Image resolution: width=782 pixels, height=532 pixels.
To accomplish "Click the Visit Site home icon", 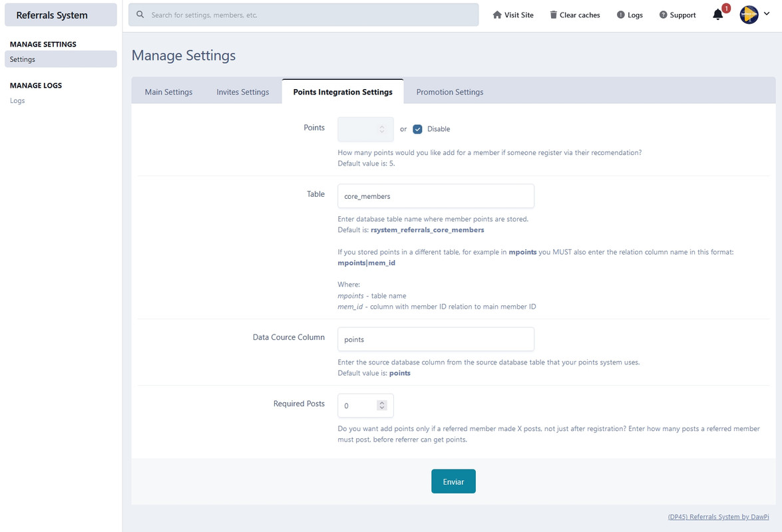I will [x=496, y=15].
